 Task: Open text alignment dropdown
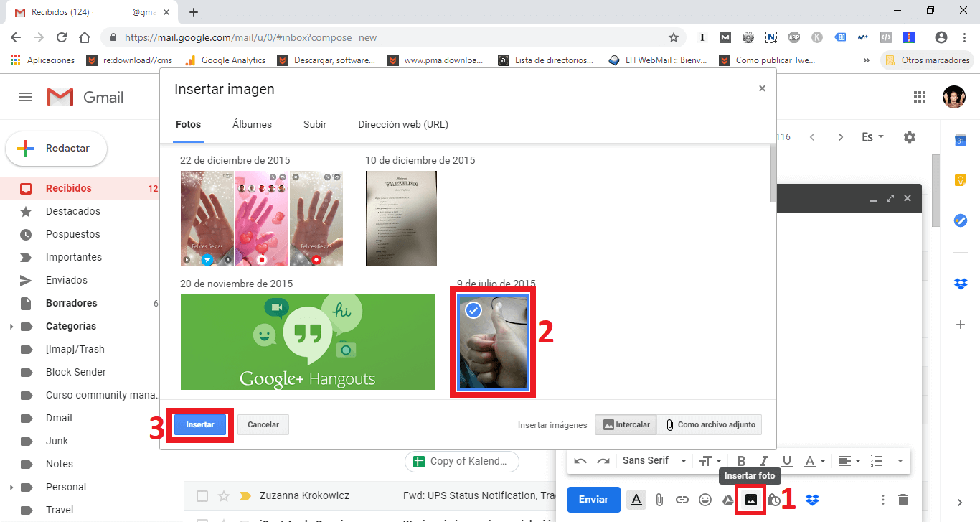[x=849, y=461]
